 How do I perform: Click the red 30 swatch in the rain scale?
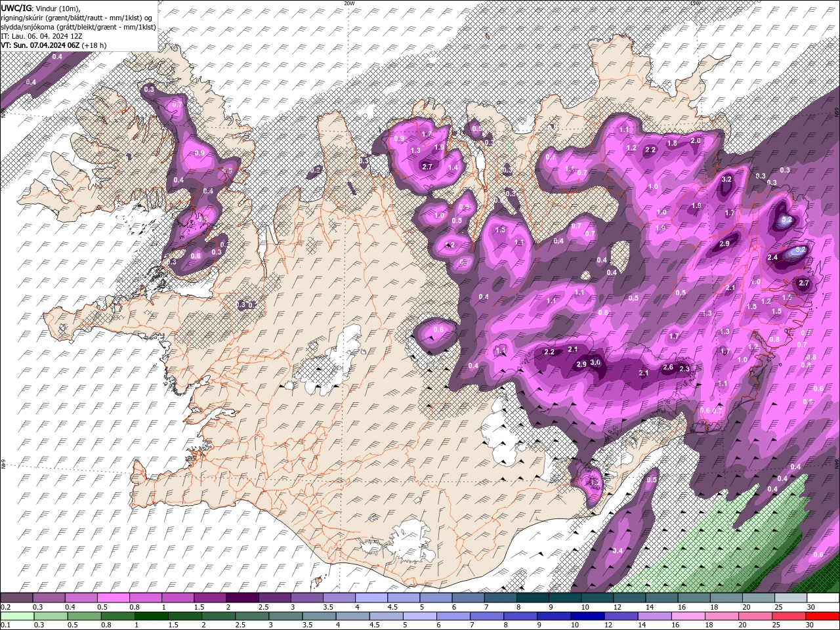[823, 616]
